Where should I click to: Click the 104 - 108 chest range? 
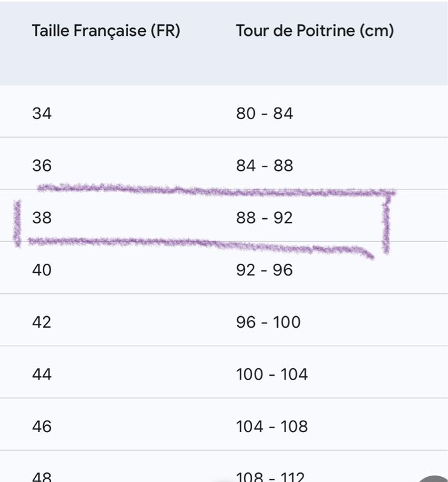click(x=272, y=426)
